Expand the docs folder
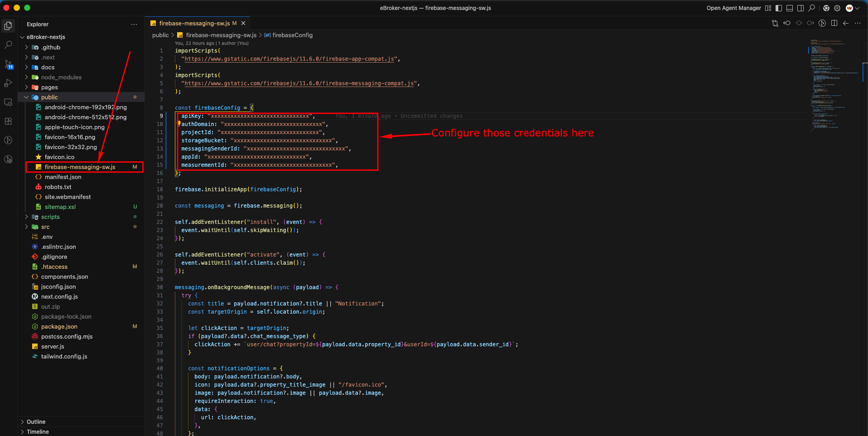Image resolution: width=868 pixels, height=436 pixels. 26,67
